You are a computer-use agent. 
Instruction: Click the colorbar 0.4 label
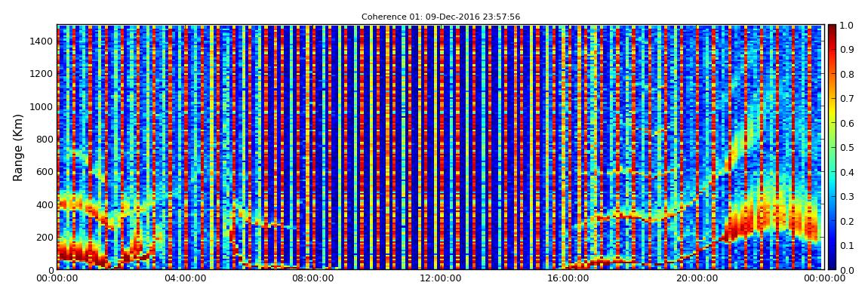pyautogui.click(x=846, y=172)
